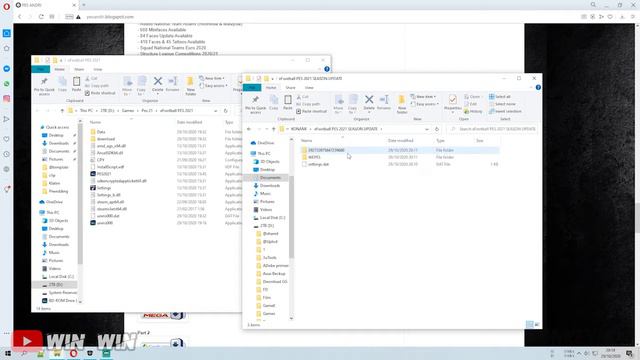Refresh the eFootball PES 2021 folder view
The width and height of the screenshot is (640, 360).
click(226, 111)
